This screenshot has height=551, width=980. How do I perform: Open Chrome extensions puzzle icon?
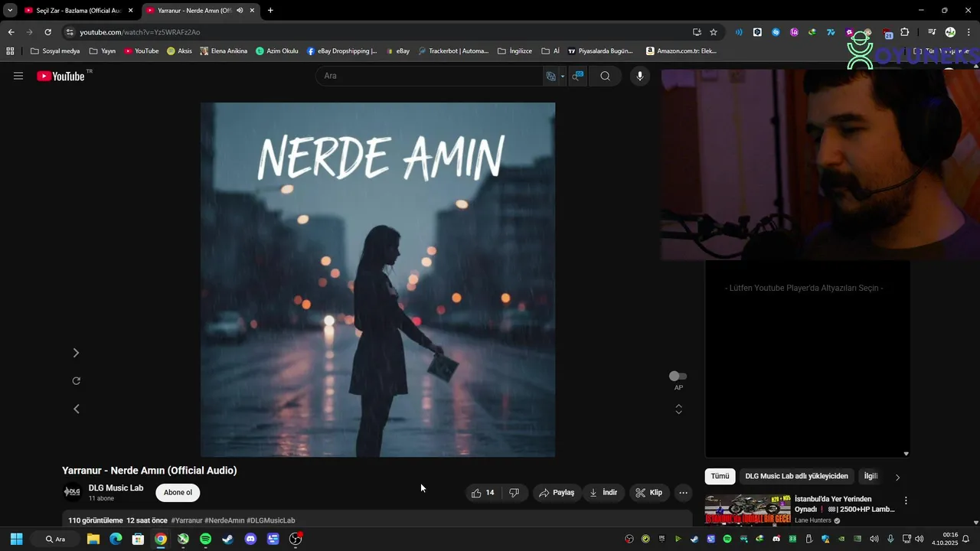905,32
